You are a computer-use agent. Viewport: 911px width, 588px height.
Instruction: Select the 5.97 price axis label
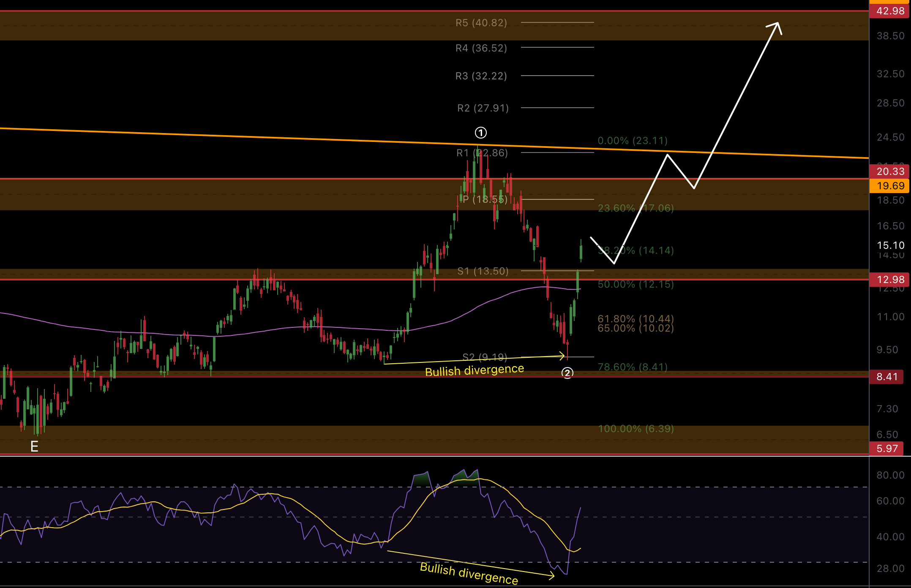click(886, 449)
